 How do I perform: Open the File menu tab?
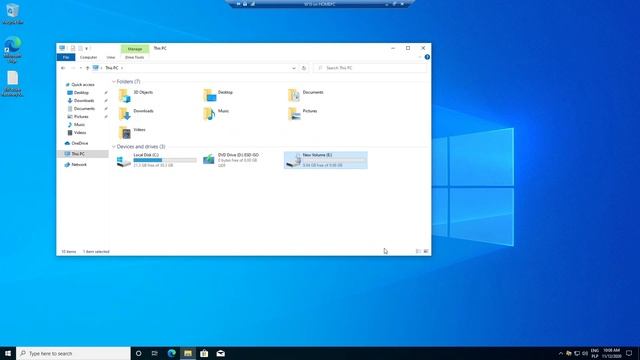click(x=66, y=57)
